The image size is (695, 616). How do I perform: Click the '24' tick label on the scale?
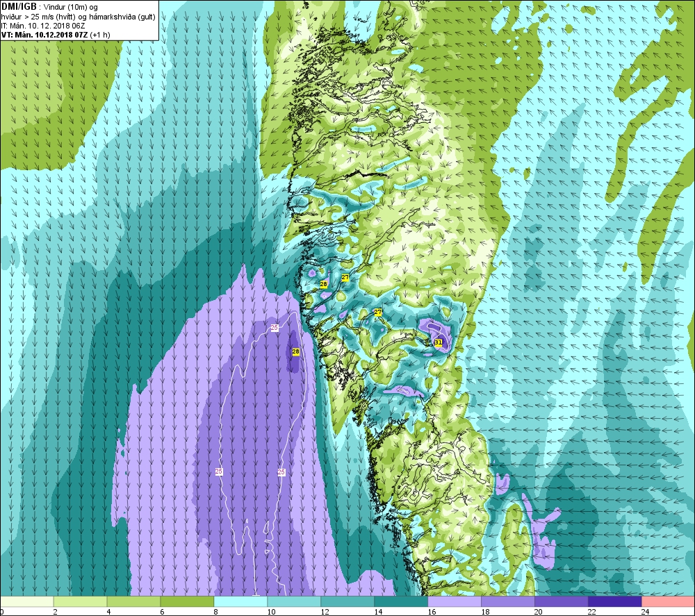646,612
